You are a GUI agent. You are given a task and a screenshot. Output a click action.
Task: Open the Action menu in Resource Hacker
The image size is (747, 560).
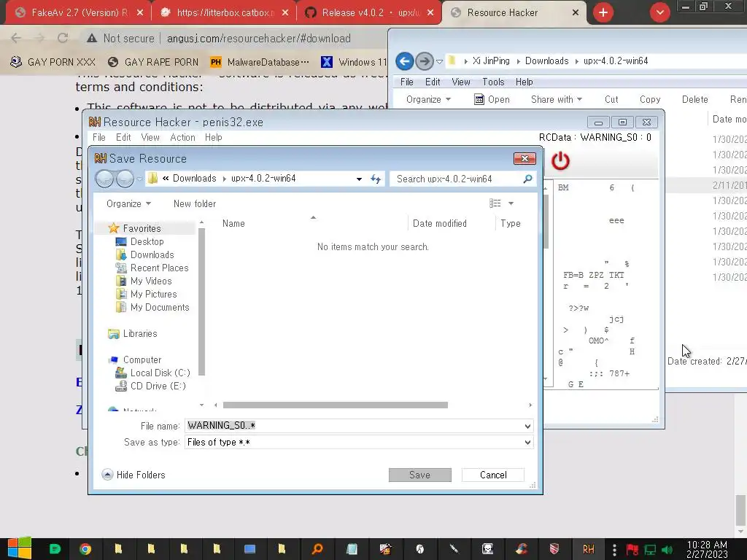182,138
